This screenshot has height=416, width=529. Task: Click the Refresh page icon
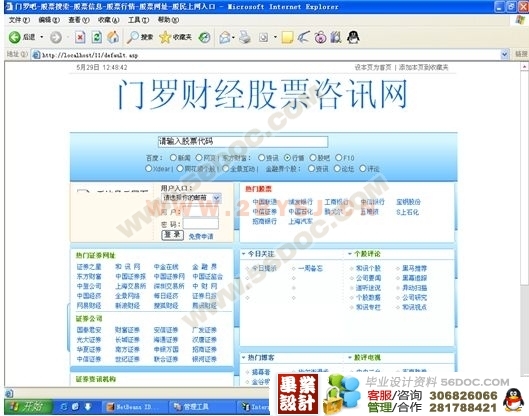click(x=97, y=37)
